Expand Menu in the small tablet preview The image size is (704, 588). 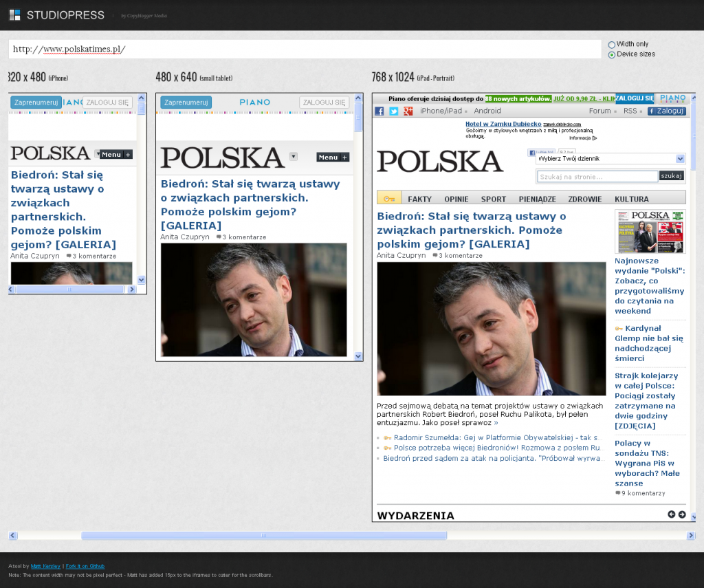coord(332,157)
